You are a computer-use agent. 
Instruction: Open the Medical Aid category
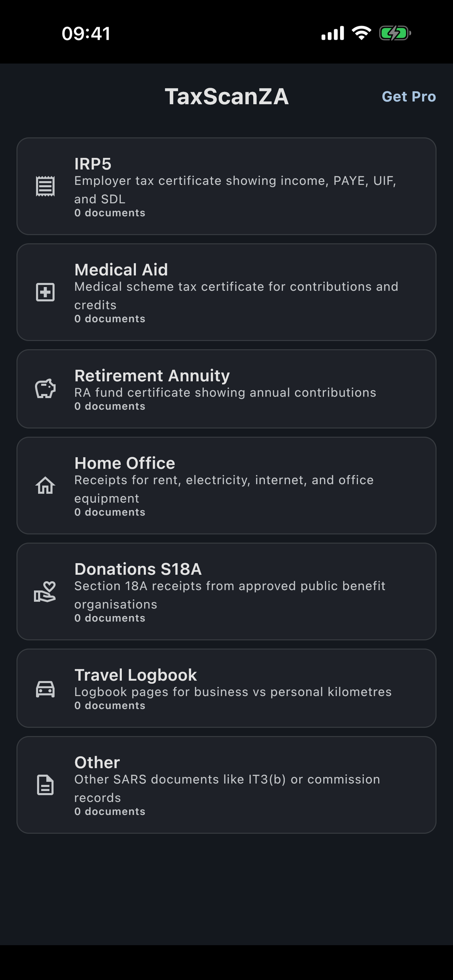pyautogui.click(x=121, y=270)
